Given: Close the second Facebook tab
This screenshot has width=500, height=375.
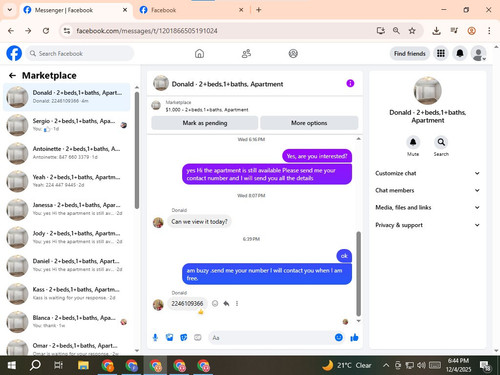Looking at the screenshot, I should click(x=241, y=10).
